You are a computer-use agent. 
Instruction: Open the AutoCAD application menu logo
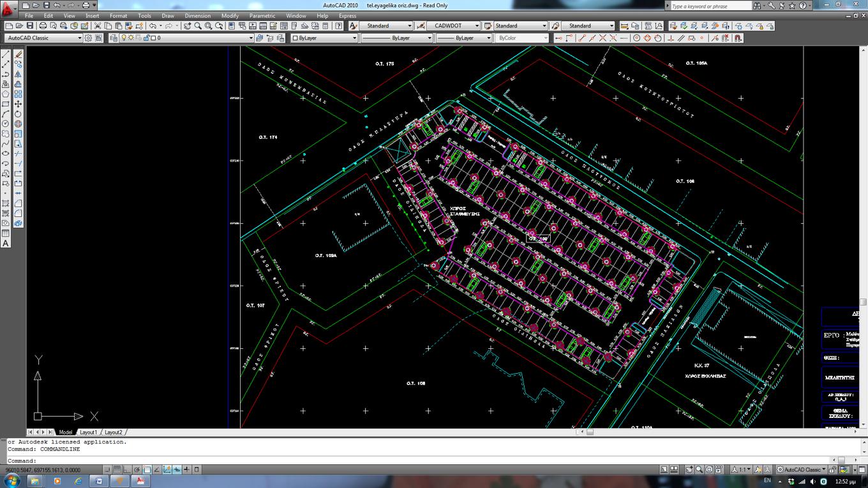click(x=8, y=9)
